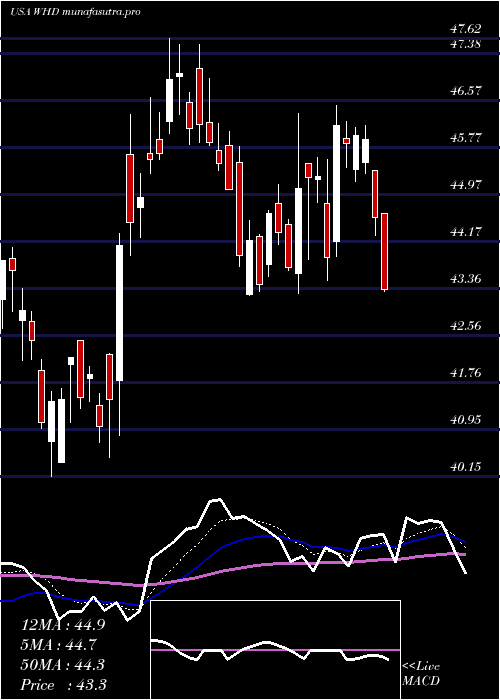The height and width of the screenshot is (700, 500).
Task: Click the 44.97 price axis label
Action: click(466, 184)
